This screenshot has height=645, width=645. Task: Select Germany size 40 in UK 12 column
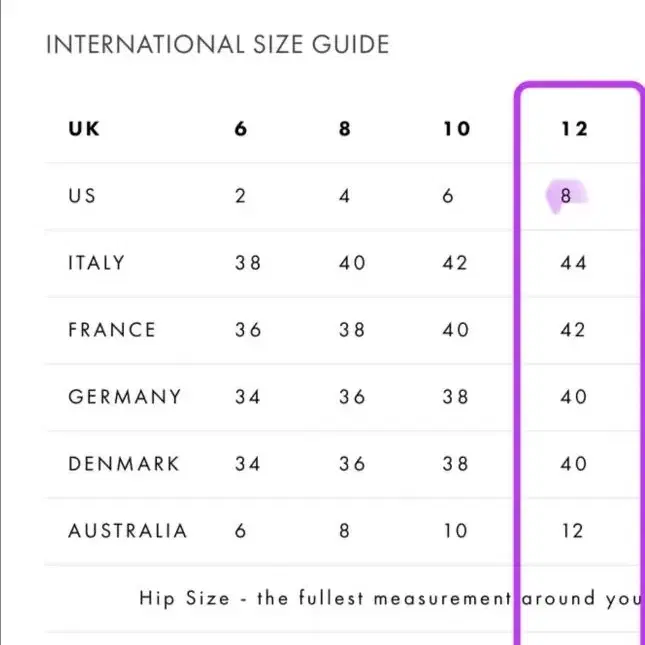(573, 397)
